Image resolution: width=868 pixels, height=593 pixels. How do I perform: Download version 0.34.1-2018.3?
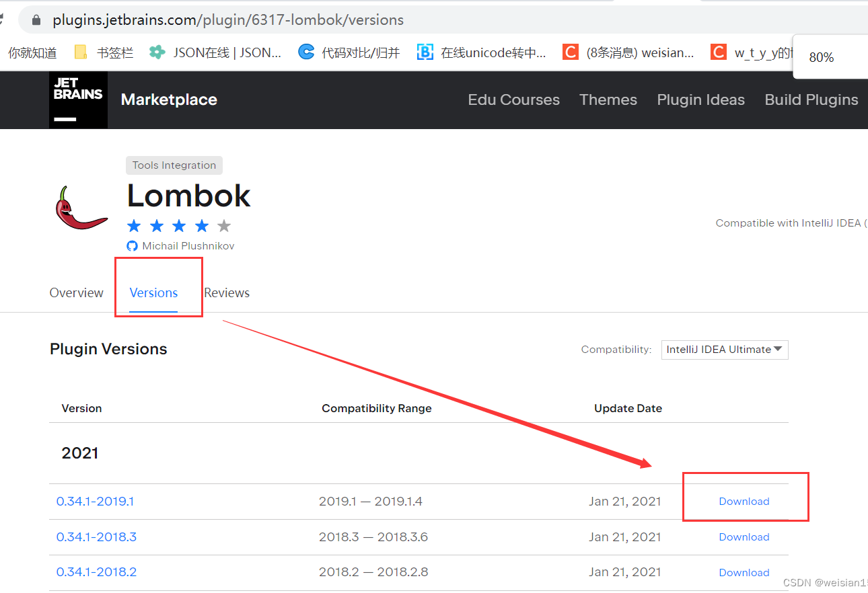click(744, 537)
